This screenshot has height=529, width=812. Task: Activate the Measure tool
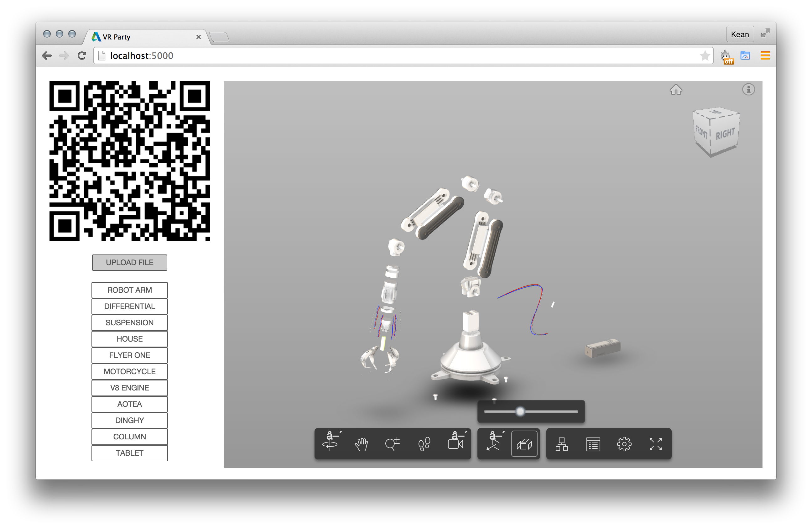click(493, 444)
